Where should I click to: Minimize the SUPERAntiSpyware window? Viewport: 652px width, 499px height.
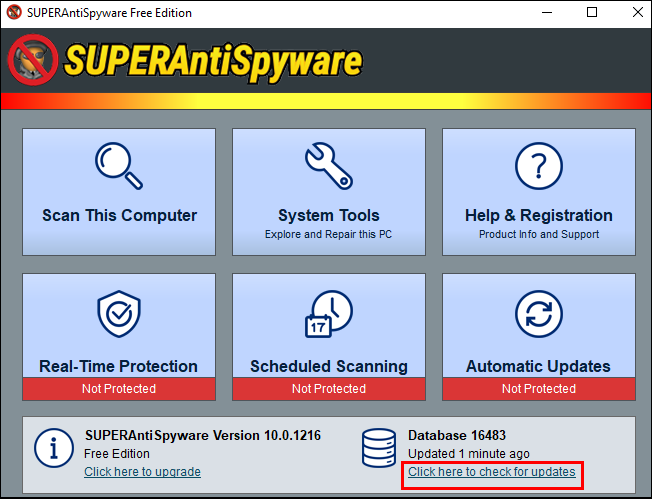547,12
